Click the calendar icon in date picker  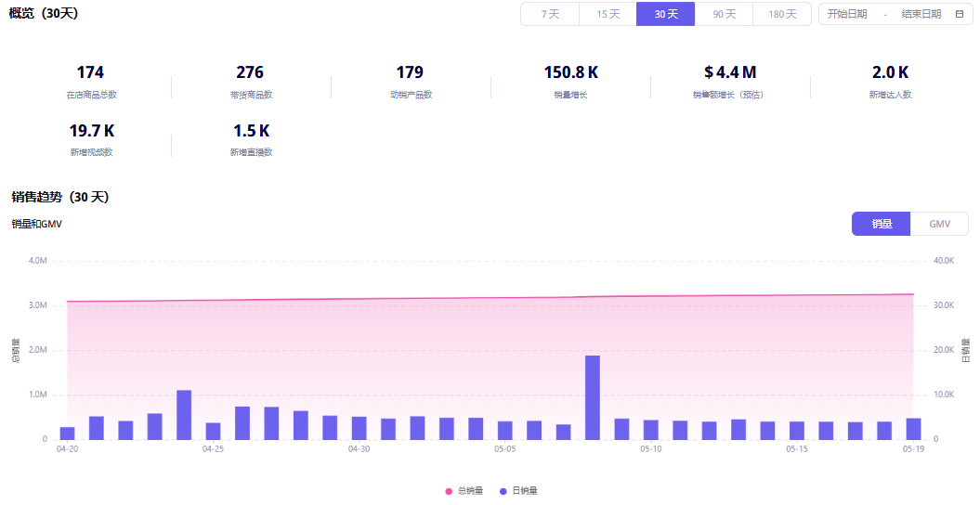pos(960,14)
